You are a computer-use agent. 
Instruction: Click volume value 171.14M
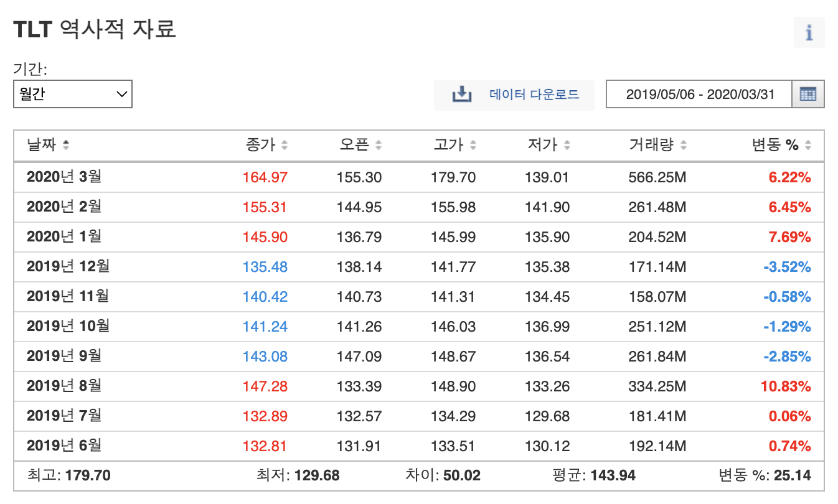click(657, 267)
